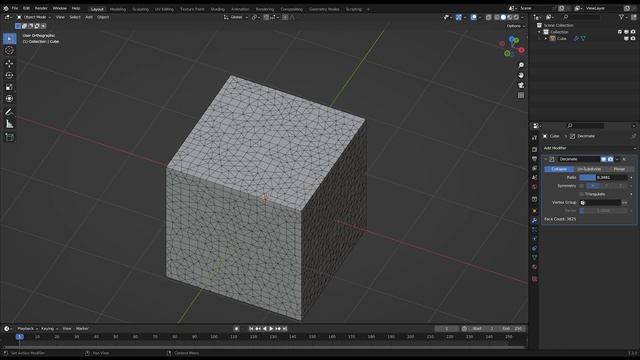Viewport: 640px width, 360px height.
Task: Open the Edit menu
Action: pyautogui.click(x=27, y=8)
